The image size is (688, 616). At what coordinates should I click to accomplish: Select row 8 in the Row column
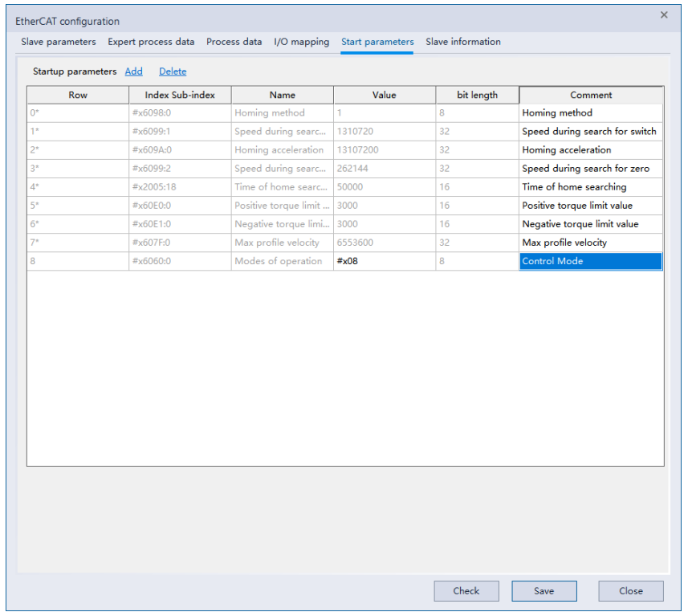tap(78, 261)
